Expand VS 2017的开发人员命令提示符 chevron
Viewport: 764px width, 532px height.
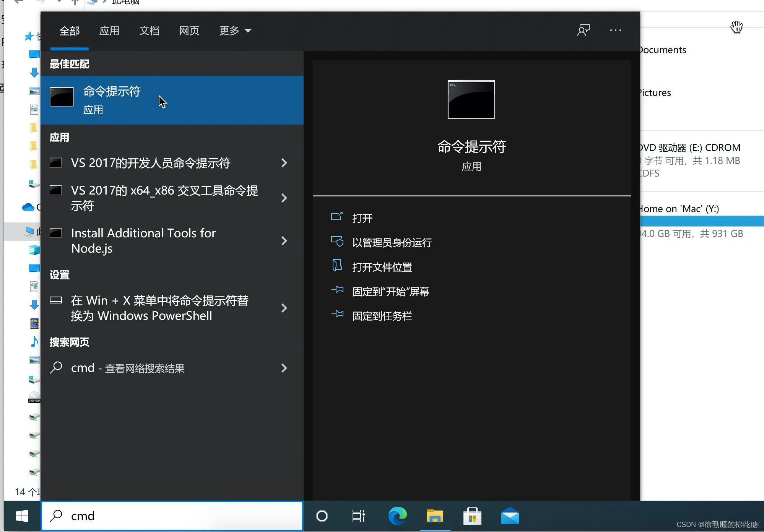tap(284, 163)
